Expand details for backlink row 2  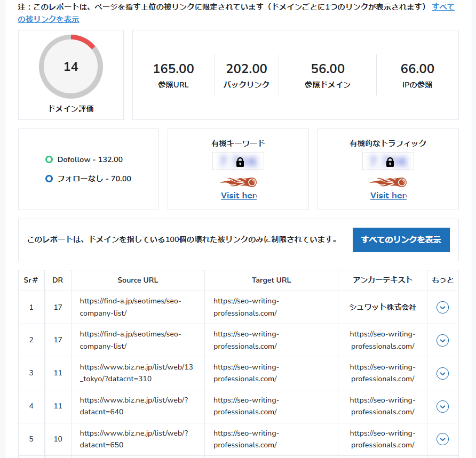pos(442,340)
